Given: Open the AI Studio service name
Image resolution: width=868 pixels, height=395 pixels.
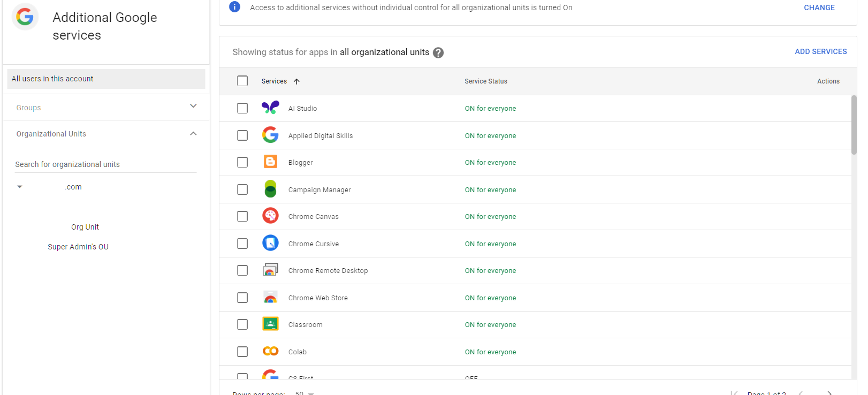Looking at the screenshot, I should 302,108.
